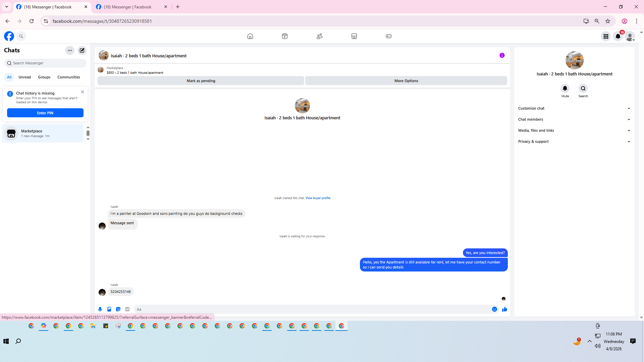Open the notifications bell
The image size is (644, 362).
(618, 36)
